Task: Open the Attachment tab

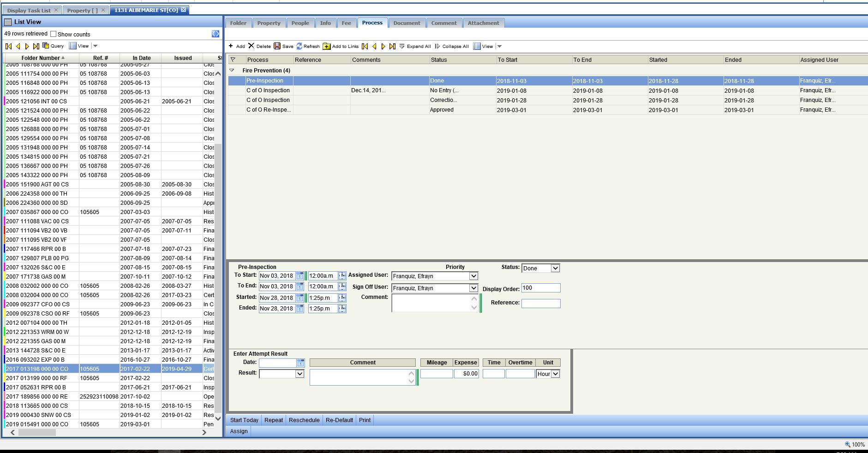Action: [x=483, y=23]
